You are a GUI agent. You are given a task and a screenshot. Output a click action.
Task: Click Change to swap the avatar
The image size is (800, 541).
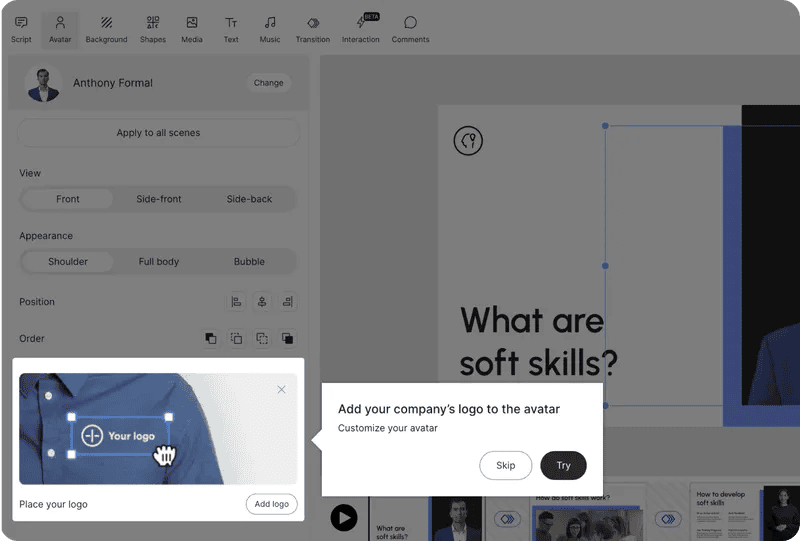point(268,83)
